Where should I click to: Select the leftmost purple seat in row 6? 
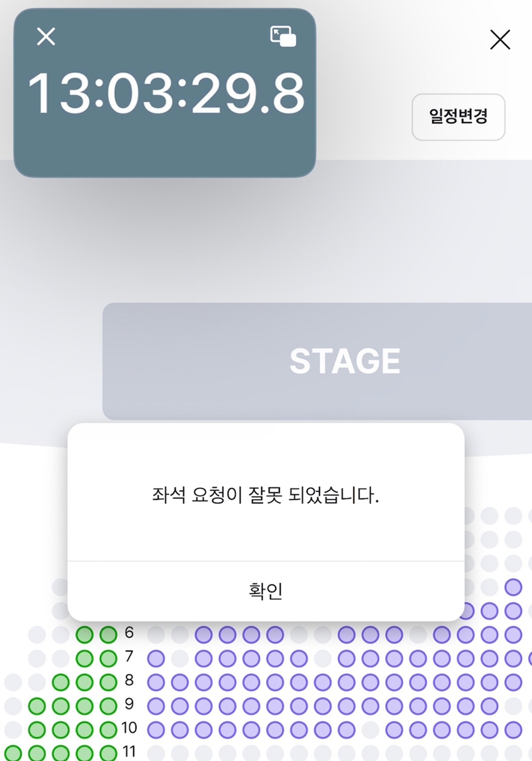(x=203, y=635)
